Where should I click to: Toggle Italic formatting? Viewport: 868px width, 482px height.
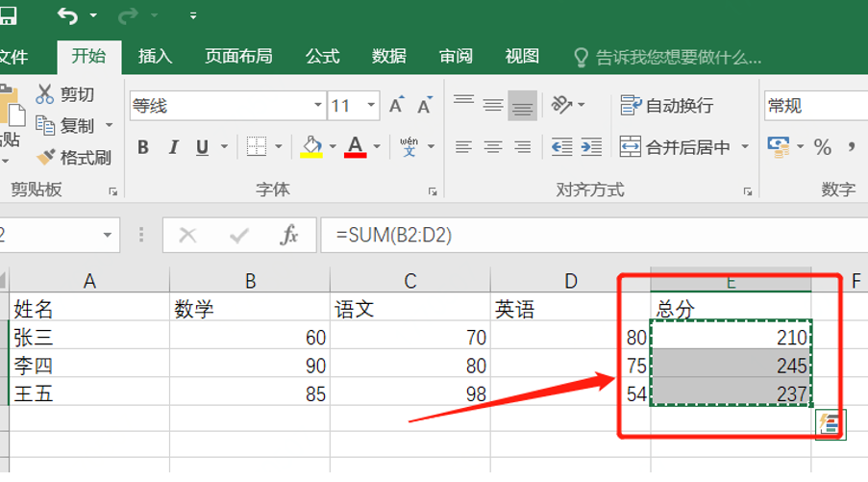(173, 147)
